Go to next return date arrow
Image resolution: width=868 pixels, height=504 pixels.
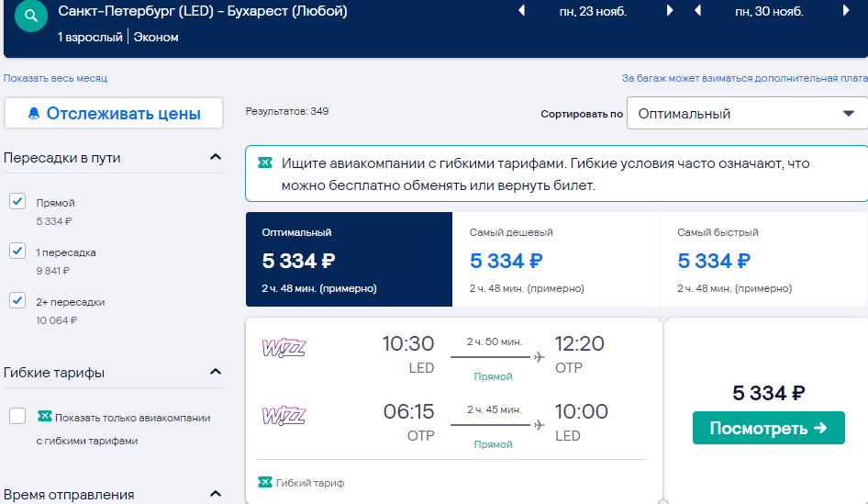846,10
